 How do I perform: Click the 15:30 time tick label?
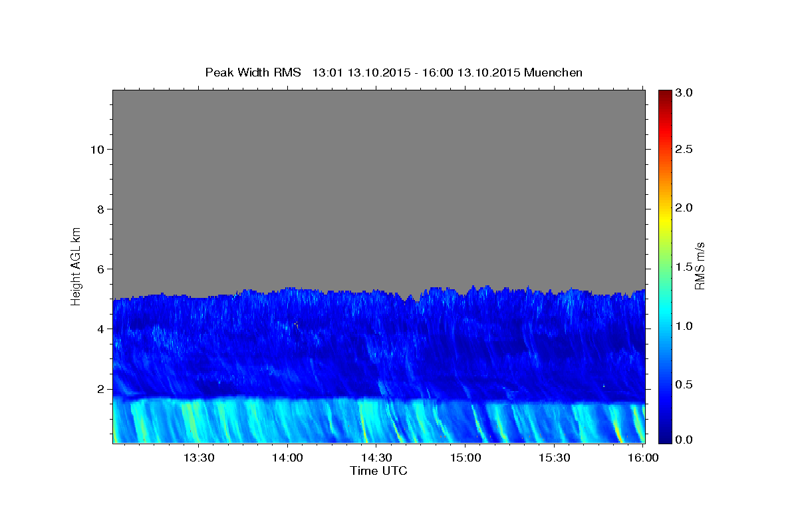(x=554, y=458)
